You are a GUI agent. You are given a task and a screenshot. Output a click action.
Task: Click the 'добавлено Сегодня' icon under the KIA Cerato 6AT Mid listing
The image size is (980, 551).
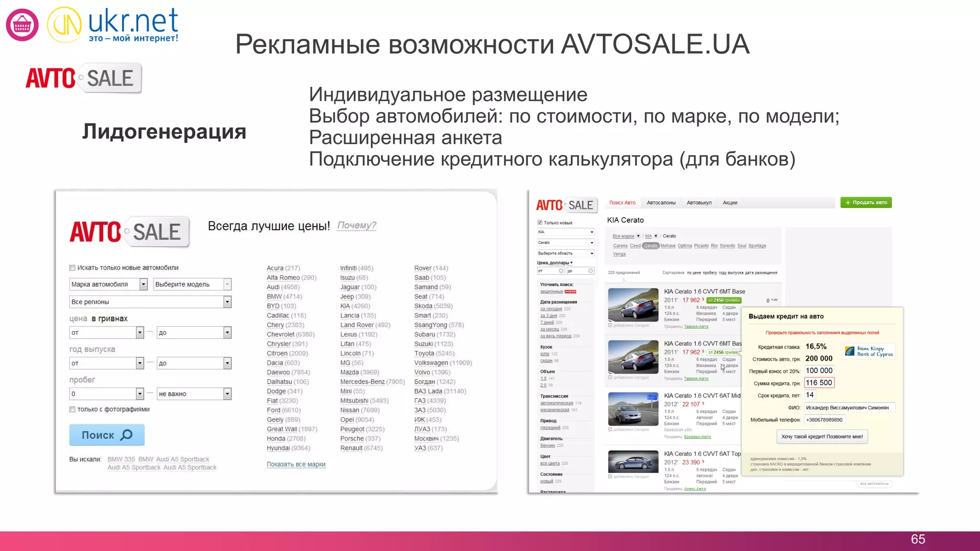tap(610, 430)
